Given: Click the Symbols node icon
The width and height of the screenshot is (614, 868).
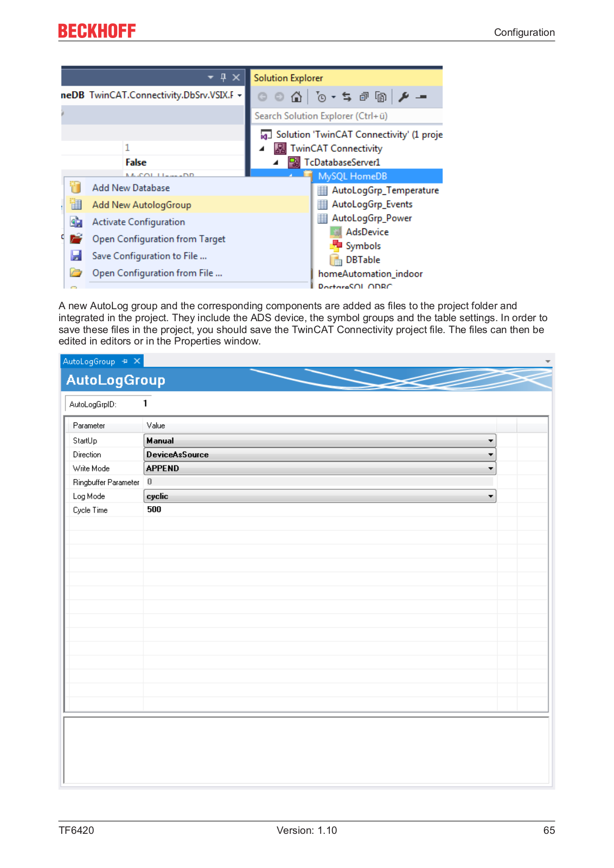Looking at the screenshot, I should [x=336, y=246].
